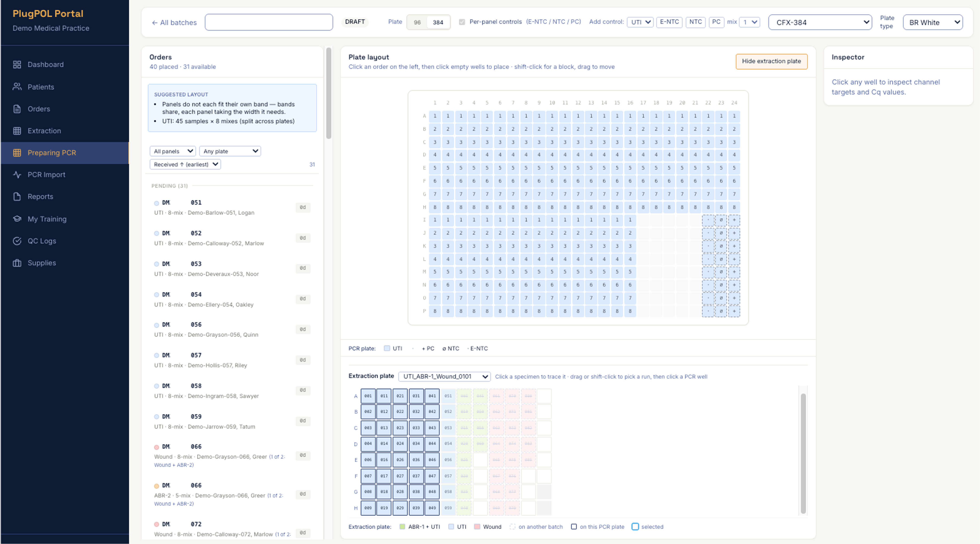Click the Dashboard grid icon in sidebar
The width and height of the screenshot is (980, 544).
pyautogui.click(x=17, y=65)
